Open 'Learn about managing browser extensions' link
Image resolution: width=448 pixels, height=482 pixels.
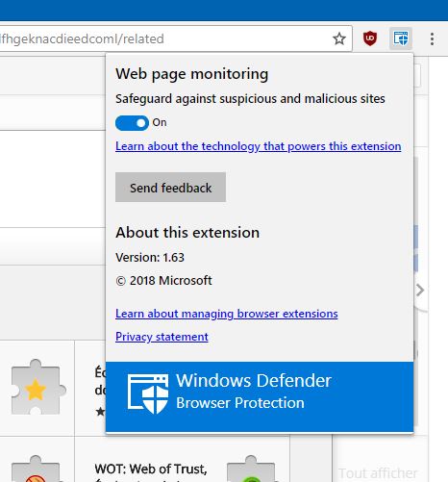(x=227, y=314)
